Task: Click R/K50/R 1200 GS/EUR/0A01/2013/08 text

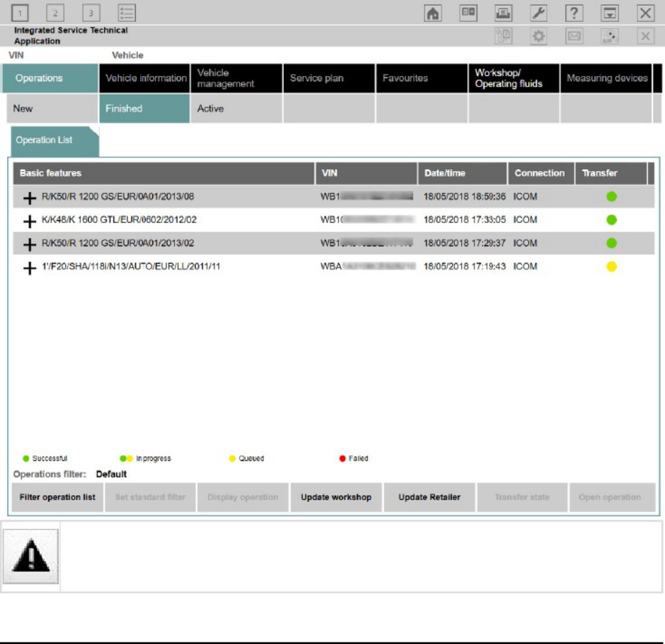Action: [118, 197]
